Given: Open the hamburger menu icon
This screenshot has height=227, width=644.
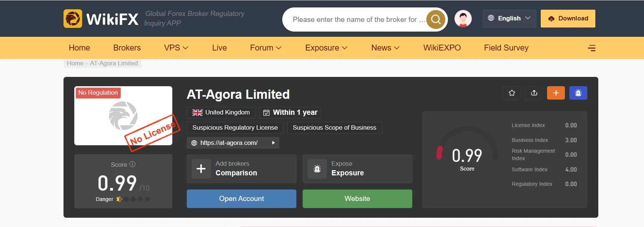Looking at the screenshot, I should point(592,48).
